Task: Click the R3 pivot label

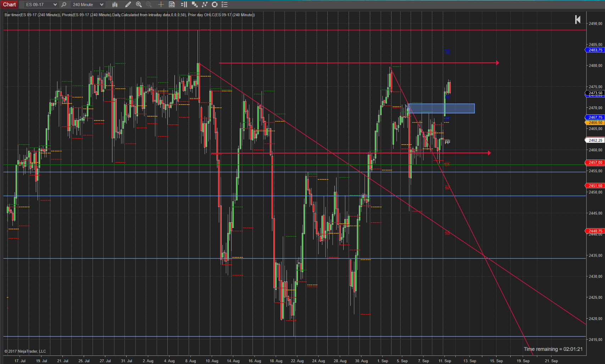Action: tap(447, 52)
